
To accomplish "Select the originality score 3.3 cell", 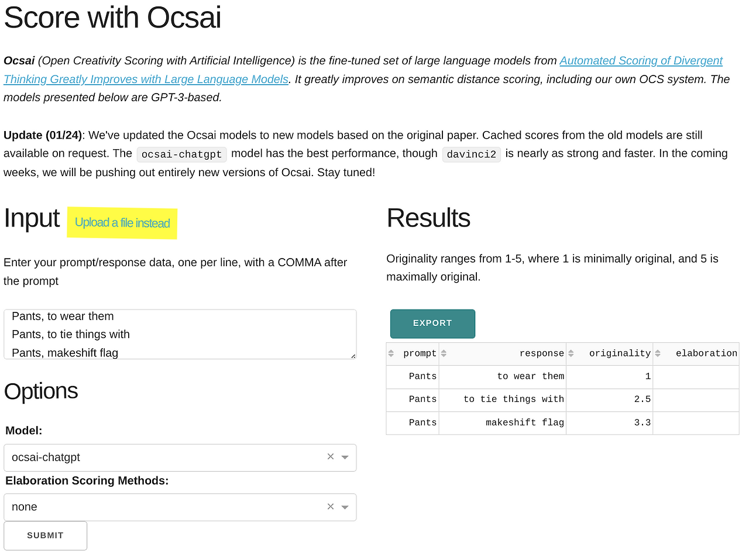I will click(610, 423).
